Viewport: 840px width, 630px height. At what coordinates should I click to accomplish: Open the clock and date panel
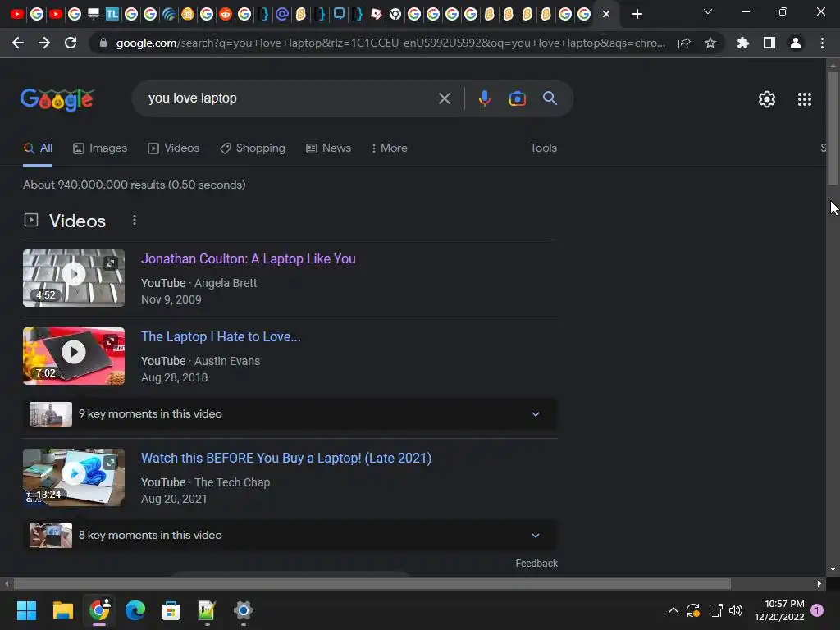tap(779, 610)
